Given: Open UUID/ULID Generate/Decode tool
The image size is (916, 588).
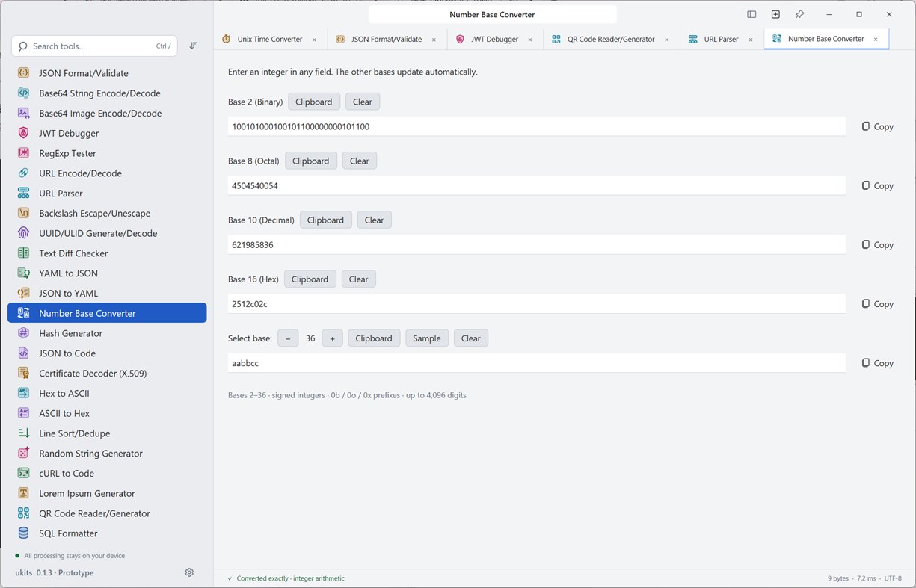Looking at the screenshot, I should coord(107,233).
